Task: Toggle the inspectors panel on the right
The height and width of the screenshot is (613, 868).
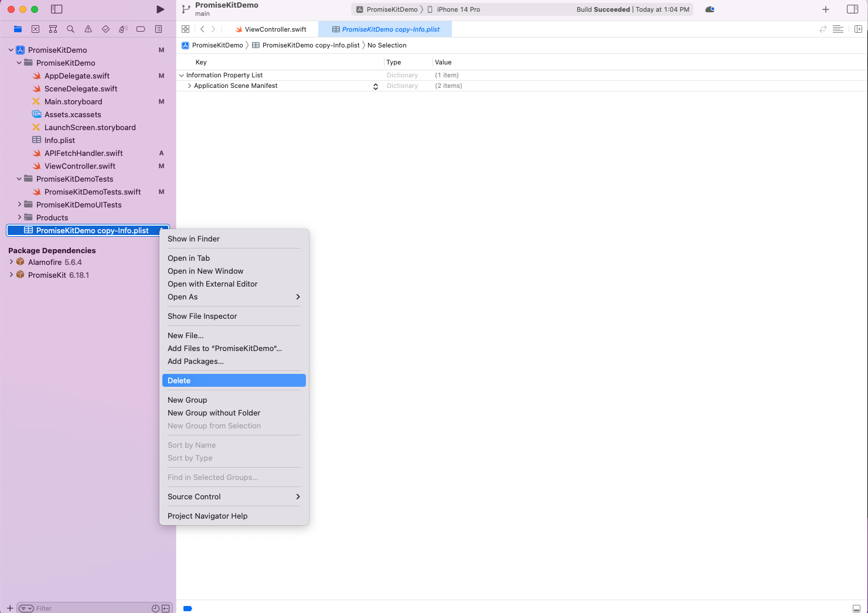Action: click(x=853, y=9)
